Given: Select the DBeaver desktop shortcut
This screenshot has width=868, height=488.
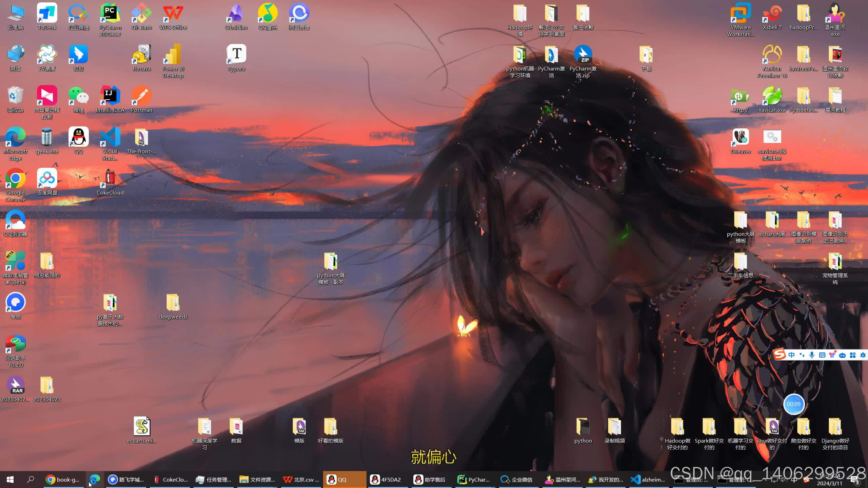Looking at the screenshot, I should pos(741,141).
